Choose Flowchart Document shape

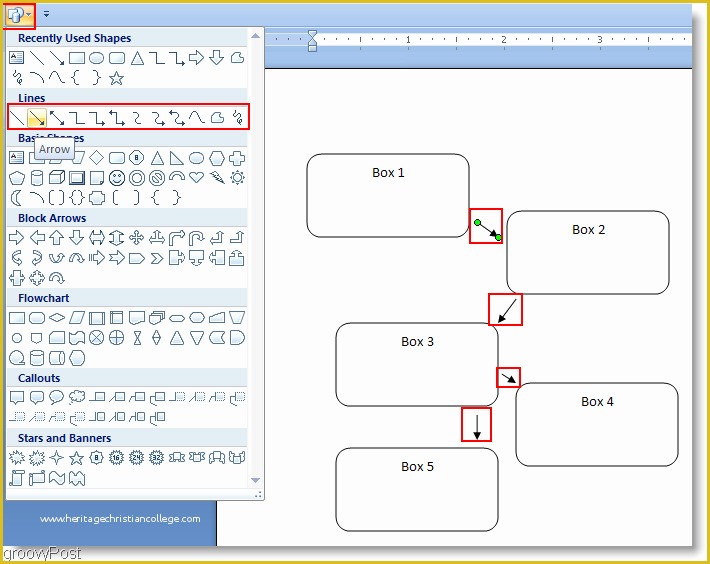tap(136, 318)
